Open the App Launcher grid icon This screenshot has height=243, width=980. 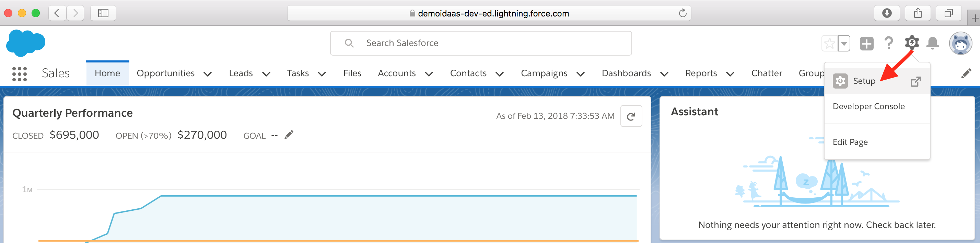click(x=20, y=74)
